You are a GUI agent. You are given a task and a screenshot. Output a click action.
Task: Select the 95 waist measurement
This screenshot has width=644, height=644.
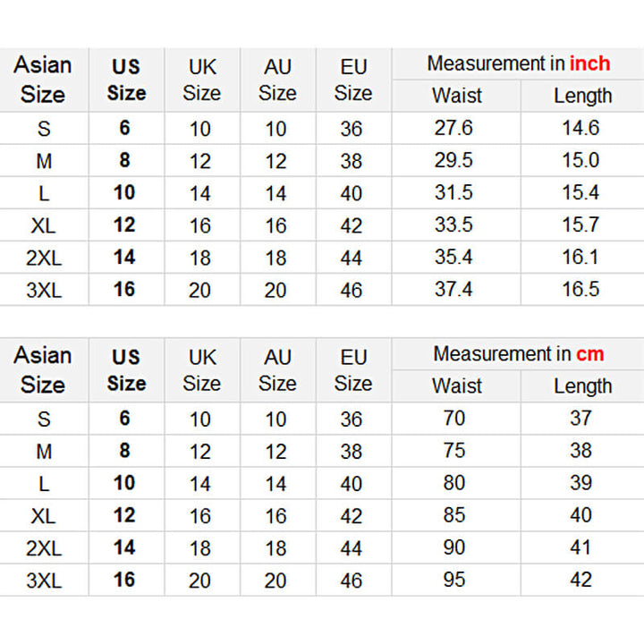(x=454, y=580)
